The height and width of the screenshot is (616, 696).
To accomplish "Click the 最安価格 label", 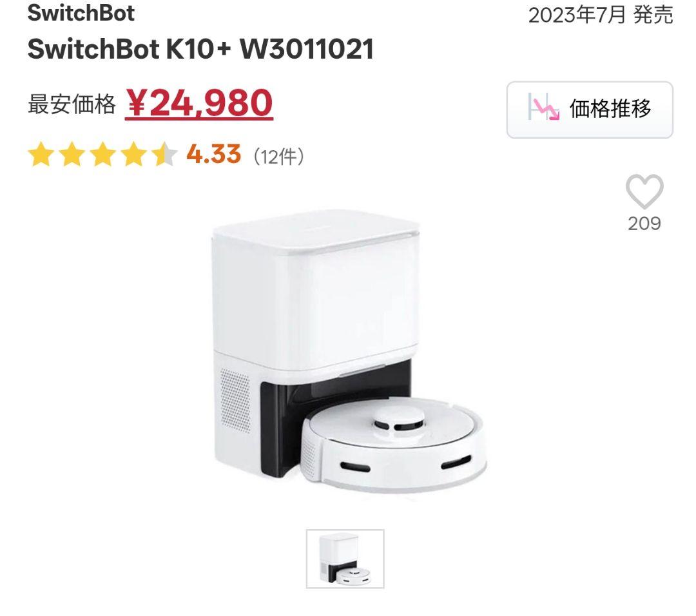I will pyautogui.click(x=72, y=104).
